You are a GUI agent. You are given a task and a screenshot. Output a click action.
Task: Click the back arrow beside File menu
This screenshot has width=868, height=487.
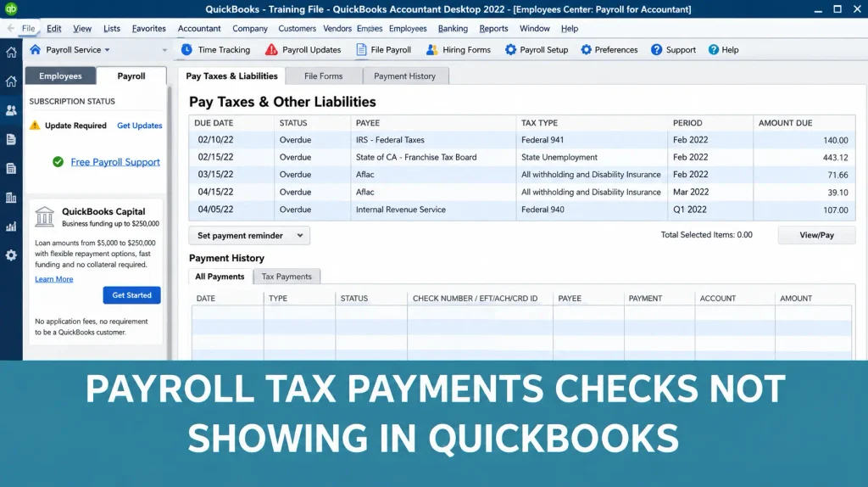[10, 28]
